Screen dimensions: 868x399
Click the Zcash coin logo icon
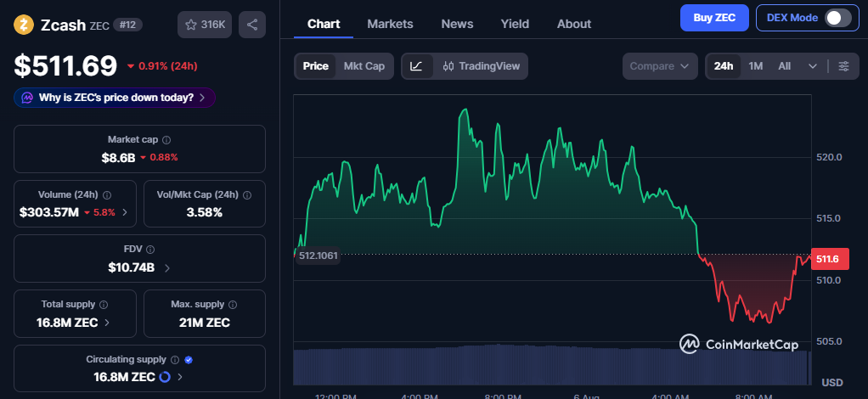24,25
